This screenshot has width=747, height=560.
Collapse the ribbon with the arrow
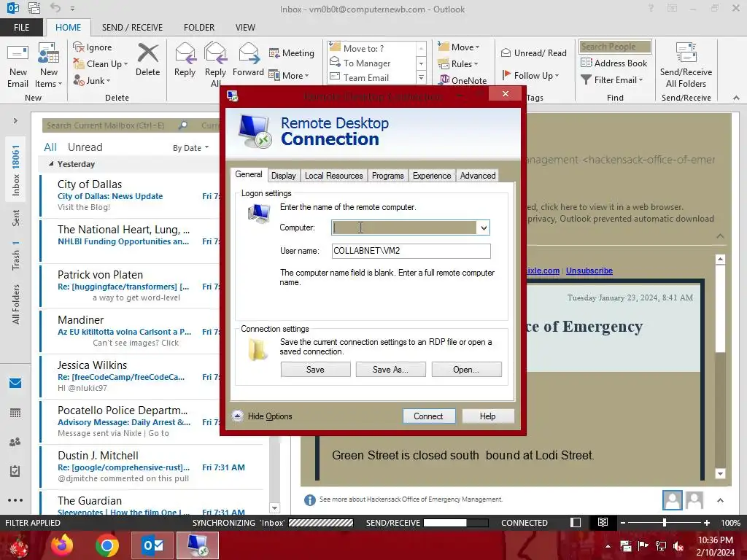(736, 98)
